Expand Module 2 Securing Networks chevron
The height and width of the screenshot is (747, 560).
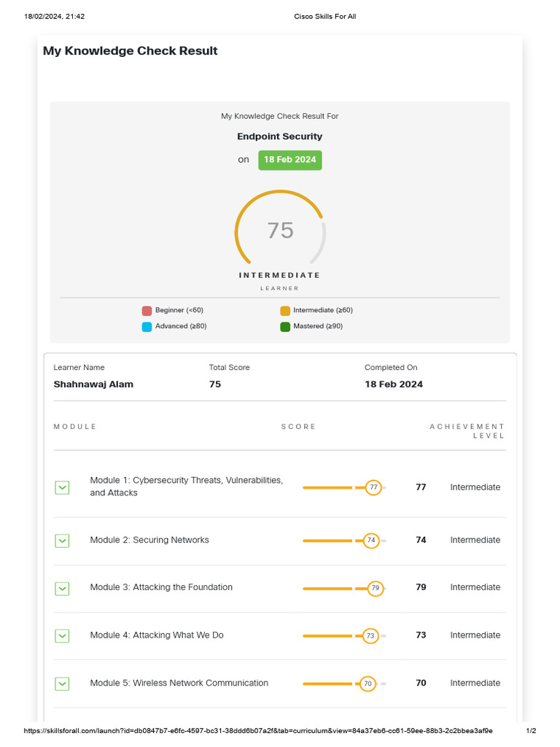coord(62,541)
